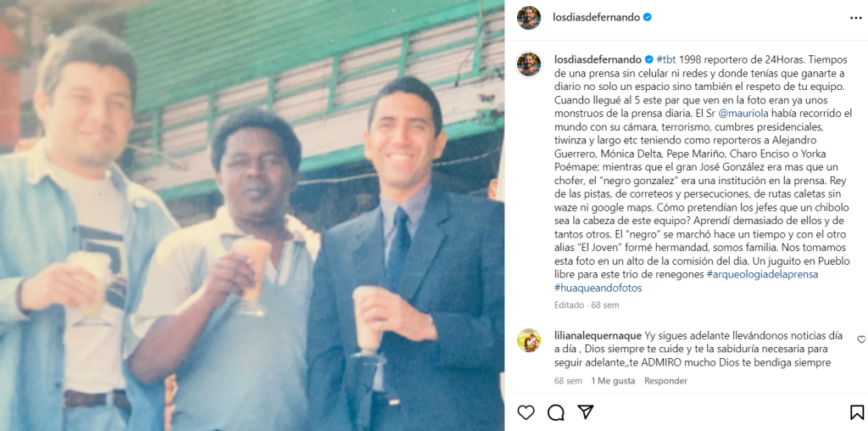Open the caption's profile avatar

(x=529, y=64)
